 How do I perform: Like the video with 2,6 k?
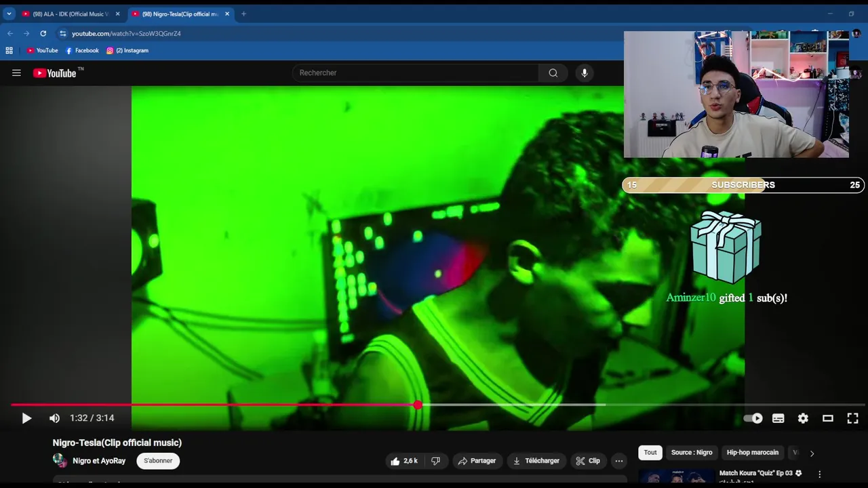click(x=403, y=461)
